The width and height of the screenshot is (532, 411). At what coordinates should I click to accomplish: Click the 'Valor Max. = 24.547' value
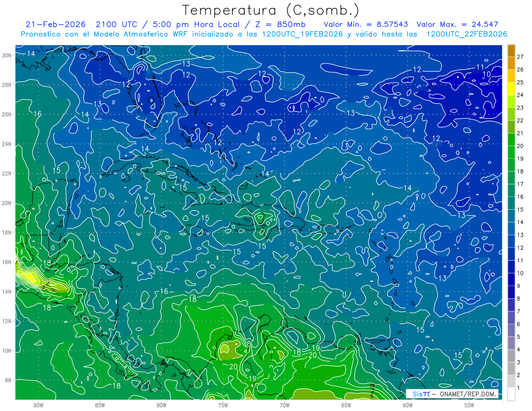pos(458,25)
